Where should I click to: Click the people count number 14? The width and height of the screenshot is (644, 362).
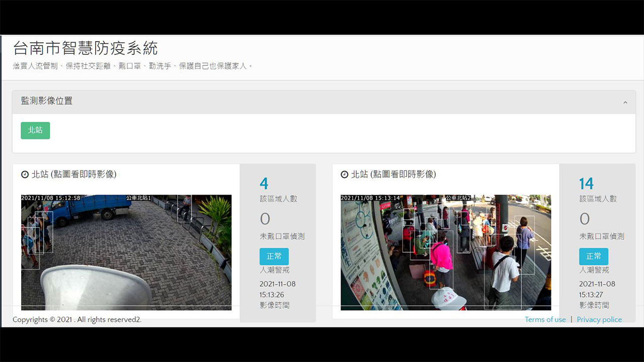586,184
